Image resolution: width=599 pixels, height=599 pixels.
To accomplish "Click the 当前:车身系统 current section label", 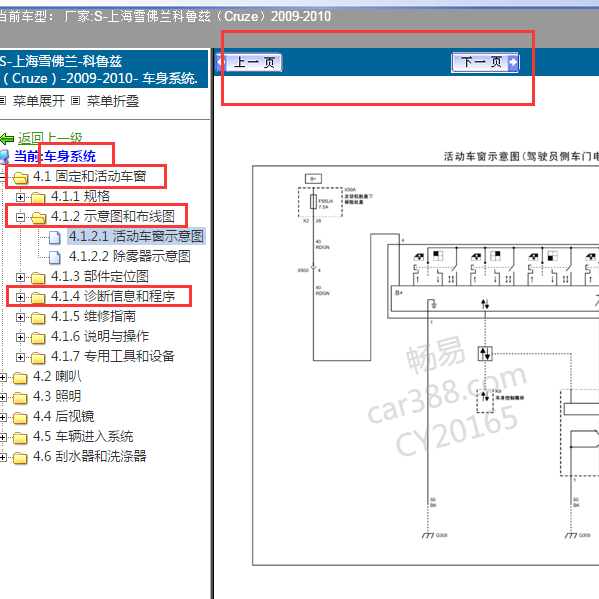I will click(x=55, y=156).
